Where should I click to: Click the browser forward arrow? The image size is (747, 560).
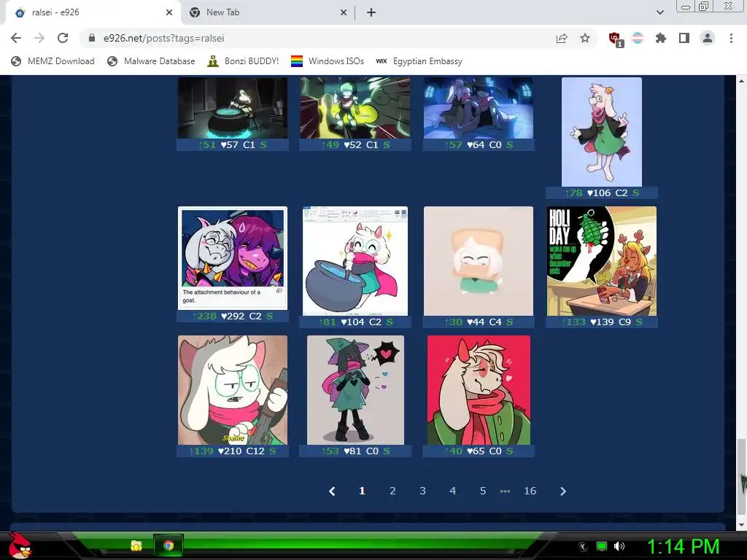pos(39,38)
